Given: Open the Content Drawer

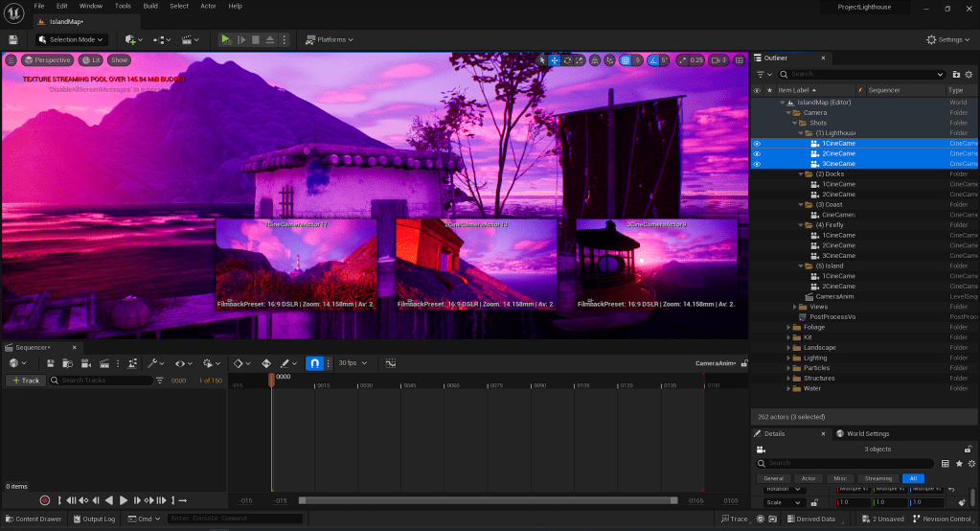Looking at the screenshot, I should (x=33, y=519).
